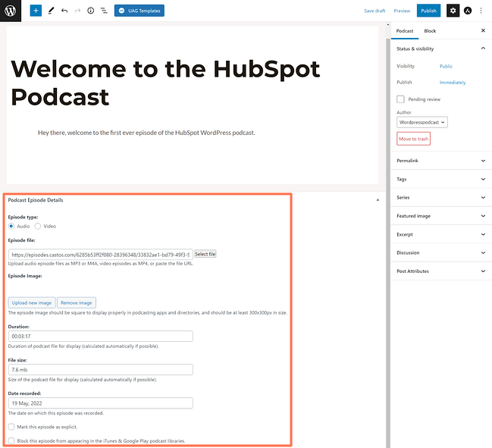Select the Video episode type

(x=38, y=226)
